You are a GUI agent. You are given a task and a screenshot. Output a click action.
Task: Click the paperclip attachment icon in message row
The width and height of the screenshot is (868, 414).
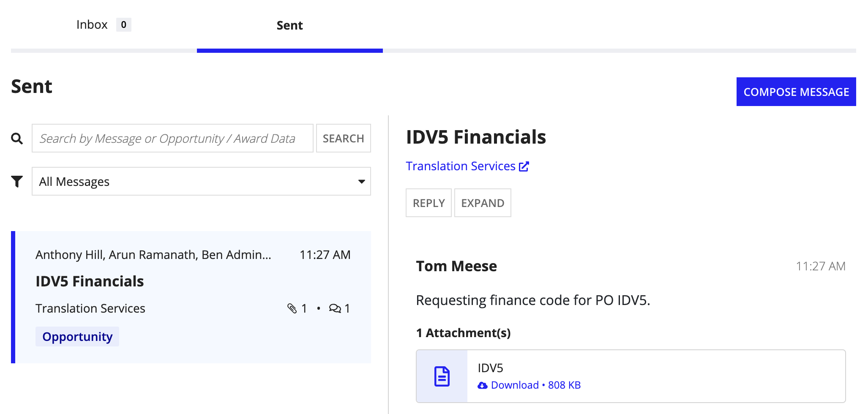click(292, 308)
